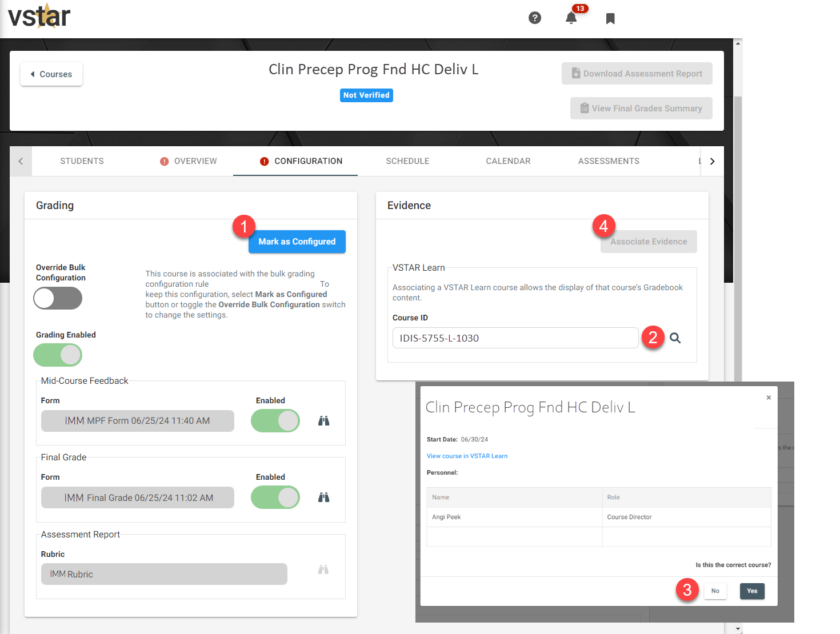The height and width of the screenshot is (634, 840).
Task: Click View Final Grades Summary button
Action: (641, 109)
